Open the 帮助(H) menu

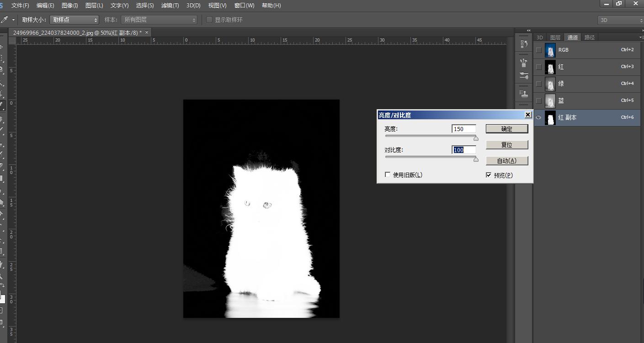[271, 5]
